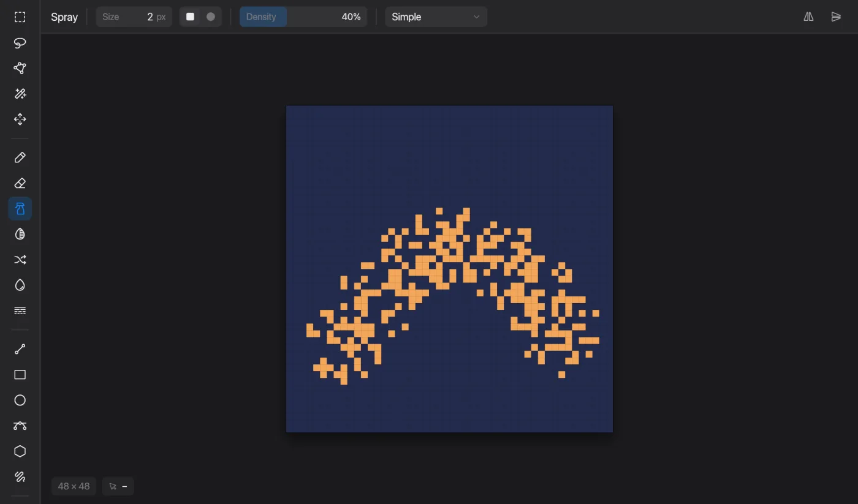This screenshot has height=504, width=858.
Task: Activate the bezier curve tool
Action: pos(20,426)
